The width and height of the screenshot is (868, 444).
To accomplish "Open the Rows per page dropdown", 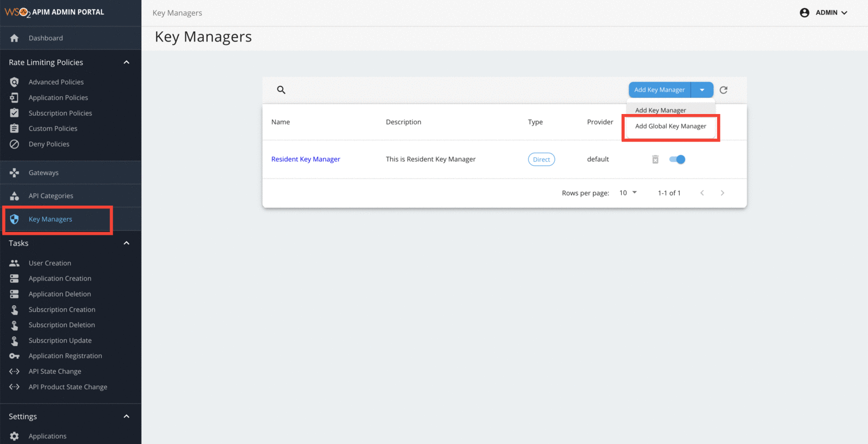I will (627, 193).
